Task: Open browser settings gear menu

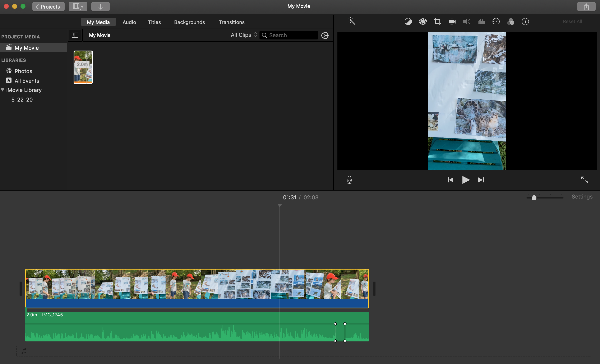Action: coord(325,36)
